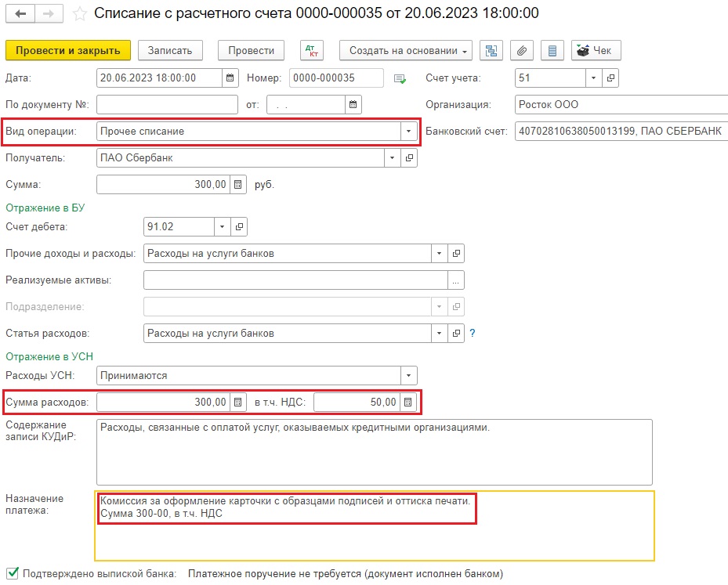Image resolution: width=728 pixels, height=585 pixels.
Task: Expand the Получатель dropdown list
Action: [393, 157]
